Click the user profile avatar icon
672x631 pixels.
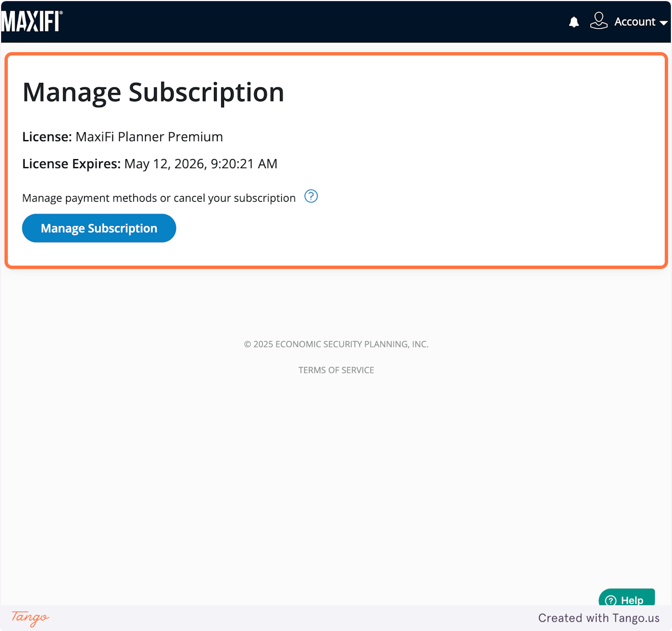coord(599,21)
